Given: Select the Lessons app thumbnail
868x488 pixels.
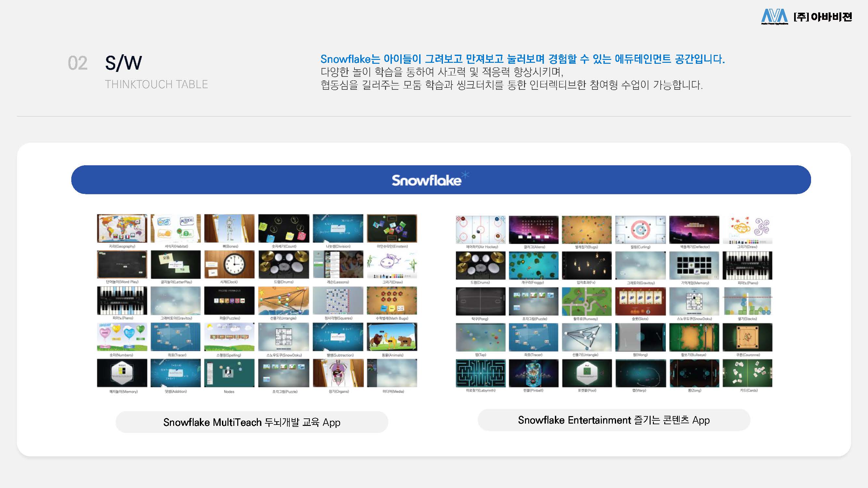Looking at the screenshot, I should (338, 264).
